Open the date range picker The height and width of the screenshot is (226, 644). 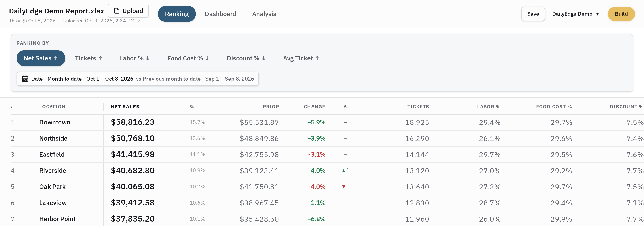[138, 79]
